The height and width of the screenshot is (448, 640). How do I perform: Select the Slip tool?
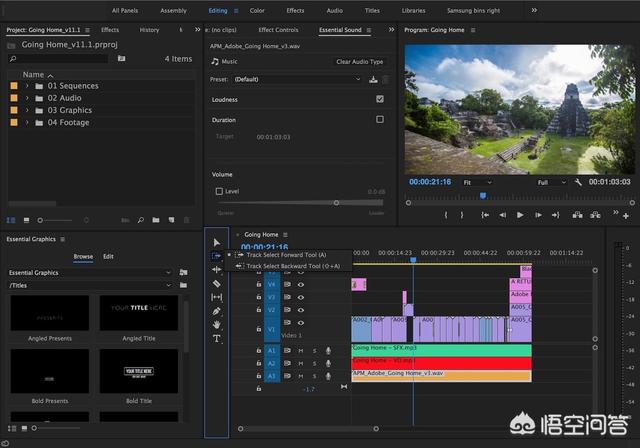pyautogui.click(x=217, y=297)
